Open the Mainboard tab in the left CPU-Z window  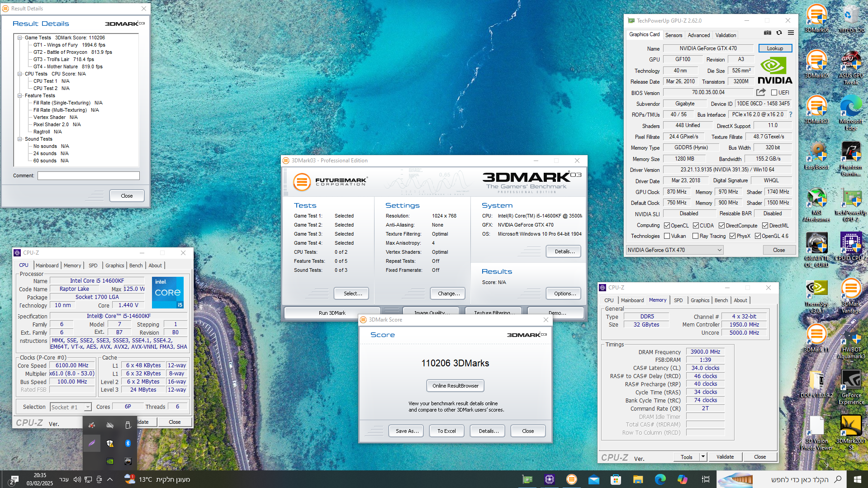tap(47, 265)
